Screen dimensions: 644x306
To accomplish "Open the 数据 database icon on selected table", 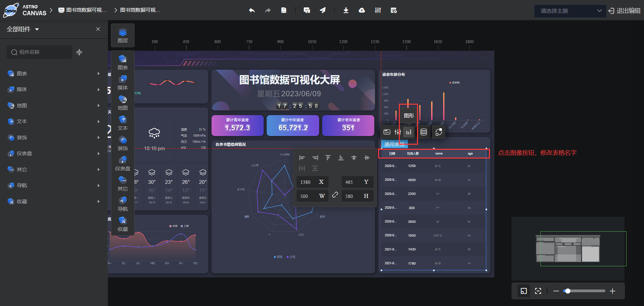I will click(x=423, y=132).
